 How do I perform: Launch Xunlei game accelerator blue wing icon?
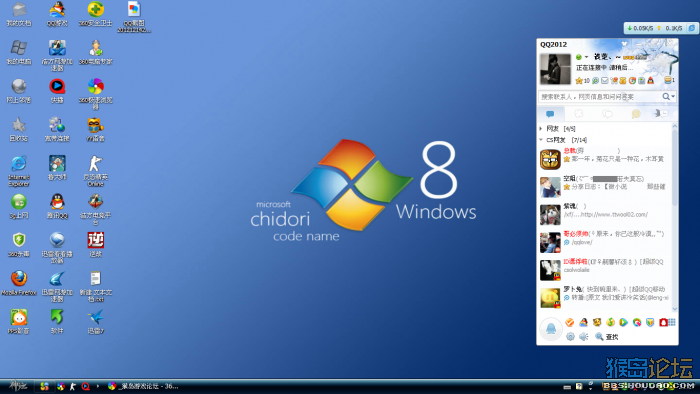[57, 286]
